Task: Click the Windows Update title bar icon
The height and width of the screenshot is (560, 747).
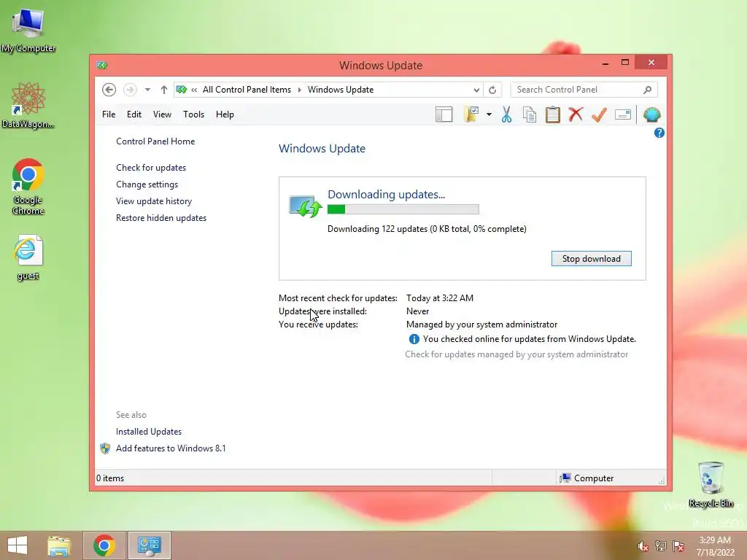Action: (x=102, y=65)
